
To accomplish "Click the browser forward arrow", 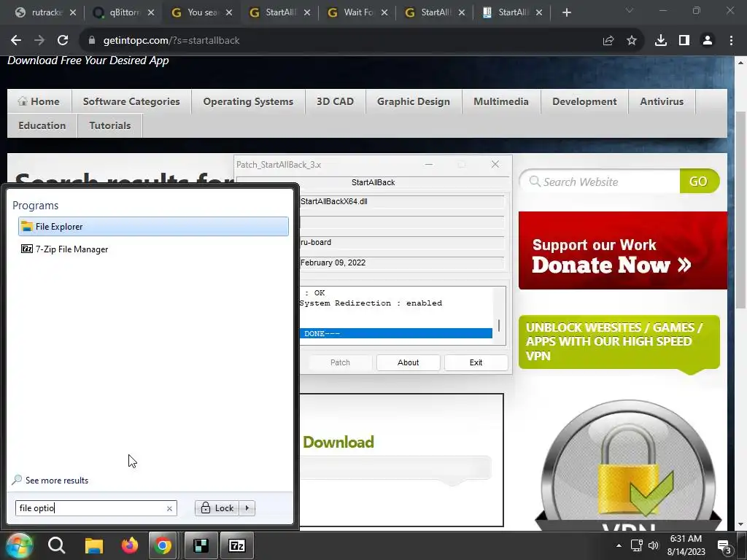I will coord(39,41).
